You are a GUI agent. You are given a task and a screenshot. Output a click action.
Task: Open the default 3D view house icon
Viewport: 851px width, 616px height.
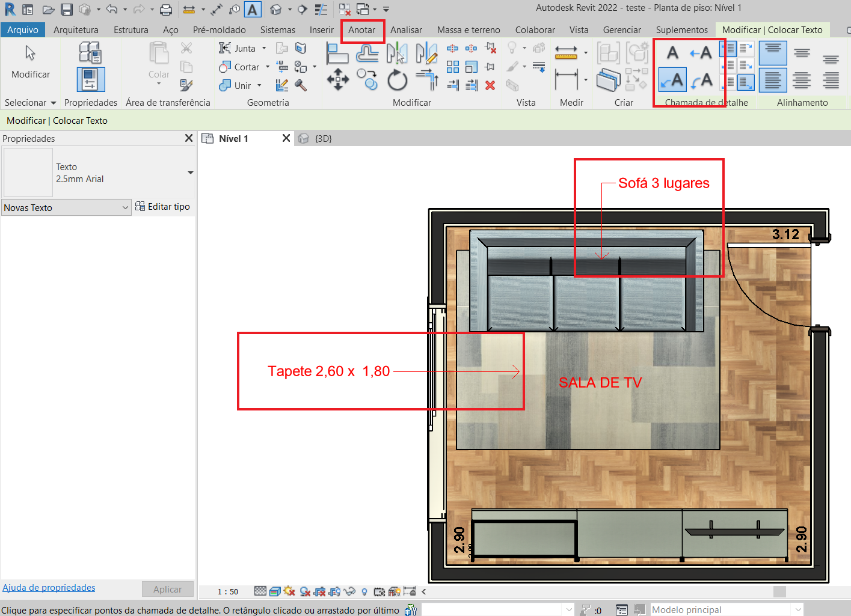coord(276,10)
